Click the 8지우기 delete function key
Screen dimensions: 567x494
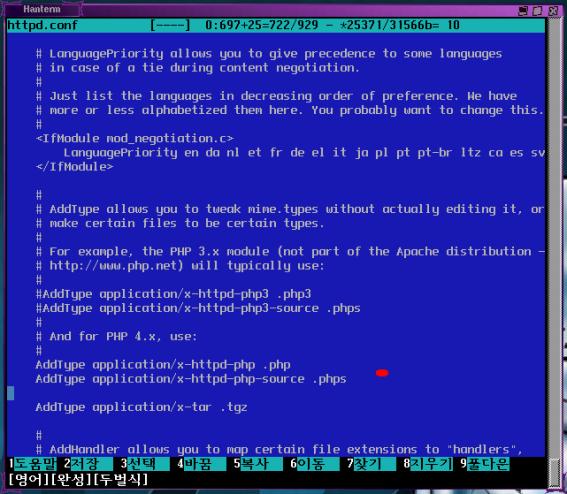pos(428,464)
